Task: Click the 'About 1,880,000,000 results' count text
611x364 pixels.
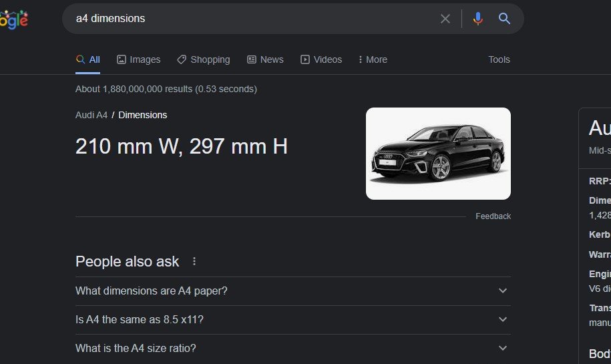Action: click(166, 89)
